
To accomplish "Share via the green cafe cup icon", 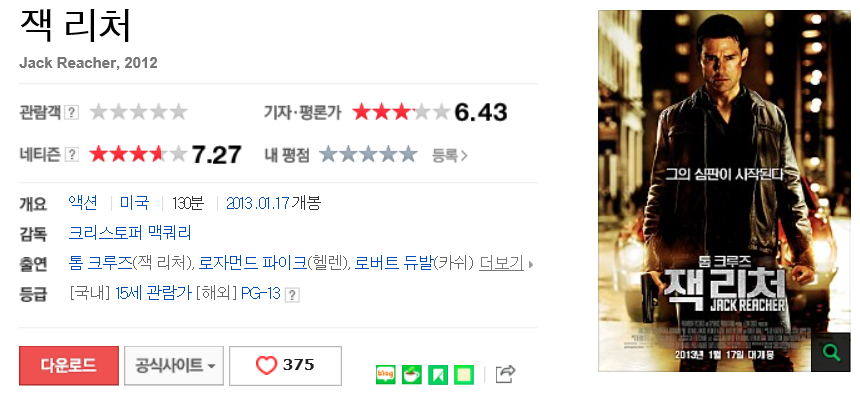I will [x=412, y=375].
